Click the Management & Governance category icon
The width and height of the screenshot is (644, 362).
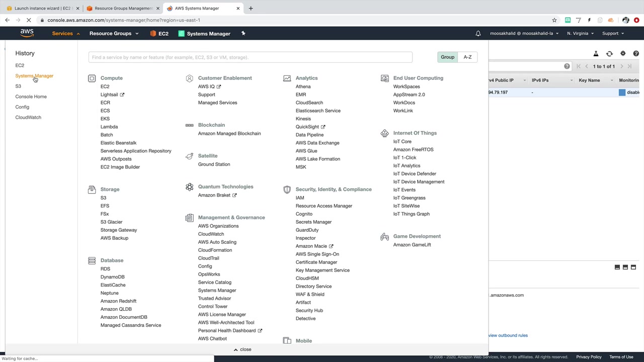pos(189,218)
